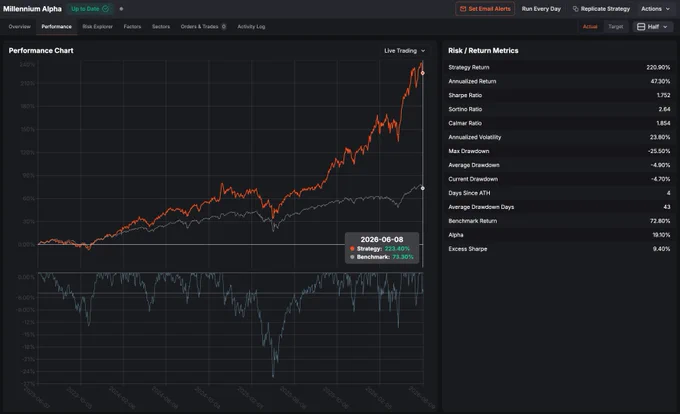The width and height of the screenshot is (680, 414).
Task: Click the Max Drawdown value -25.50%
Action: (x=659, y=151)
